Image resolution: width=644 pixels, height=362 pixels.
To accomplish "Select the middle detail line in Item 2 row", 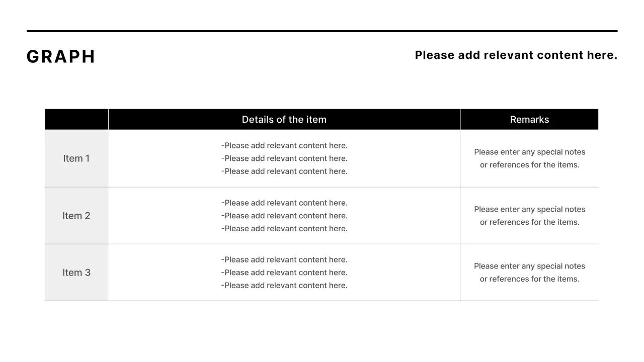I will click(x=284, y=216).
